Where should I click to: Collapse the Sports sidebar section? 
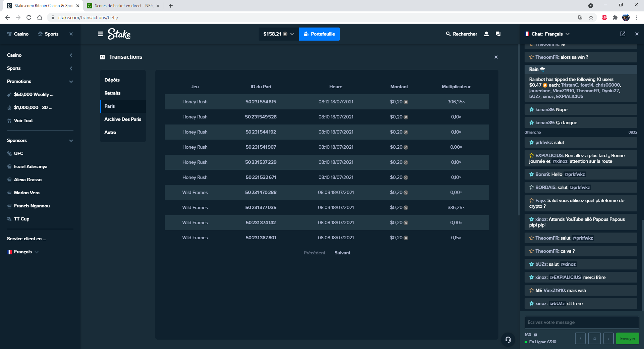click(x=71, y=68)
